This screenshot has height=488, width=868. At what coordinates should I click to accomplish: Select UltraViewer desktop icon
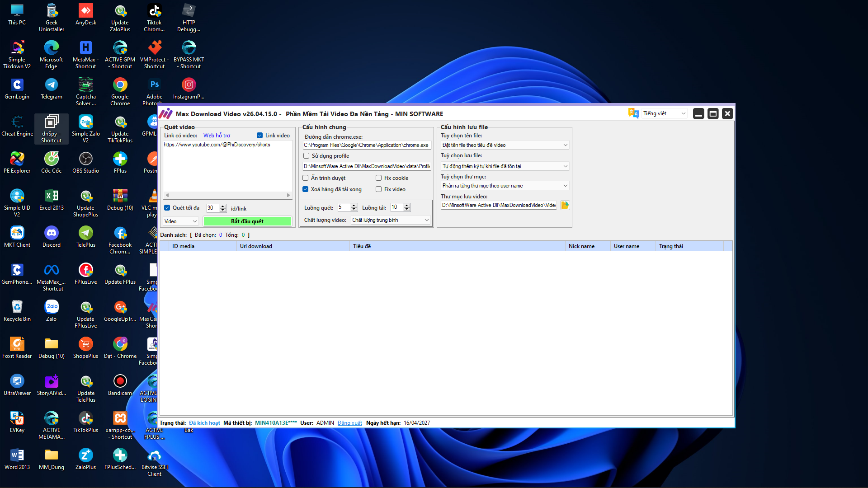(17, 385)
